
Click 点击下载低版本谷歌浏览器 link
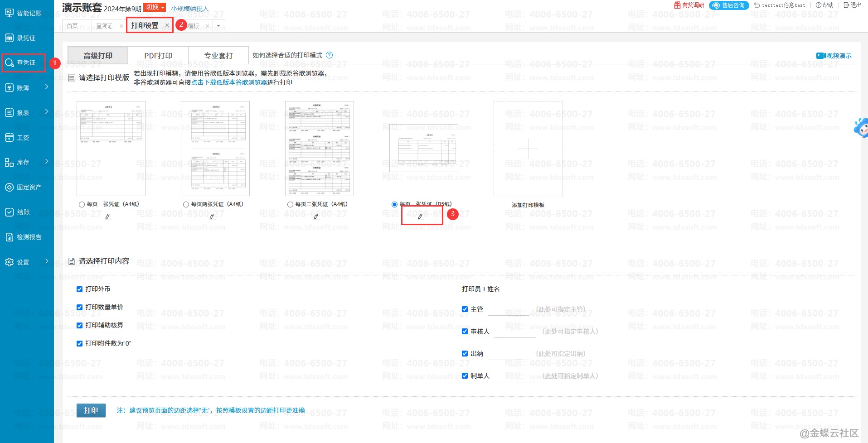click(x=229, y=82)
